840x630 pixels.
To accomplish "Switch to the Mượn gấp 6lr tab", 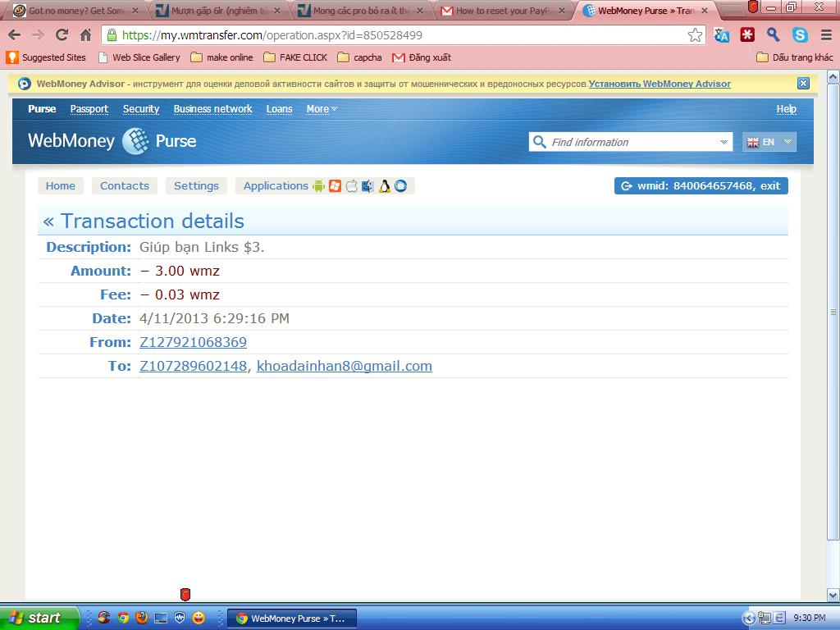I will (220, 11).
